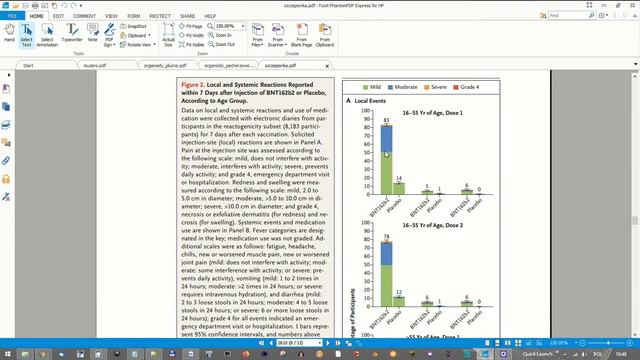Choose the Select Annotation tool
This screenshot has width=640, height=360.
[x=47, y=35]
